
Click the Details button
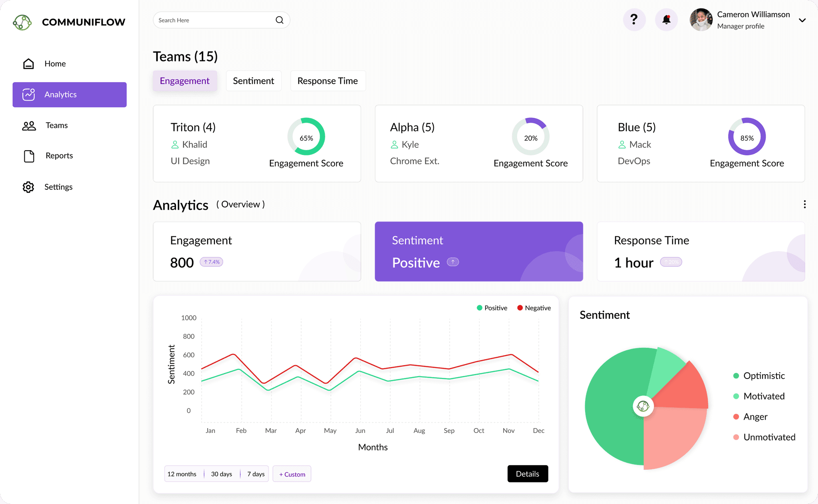coord(527,473)
